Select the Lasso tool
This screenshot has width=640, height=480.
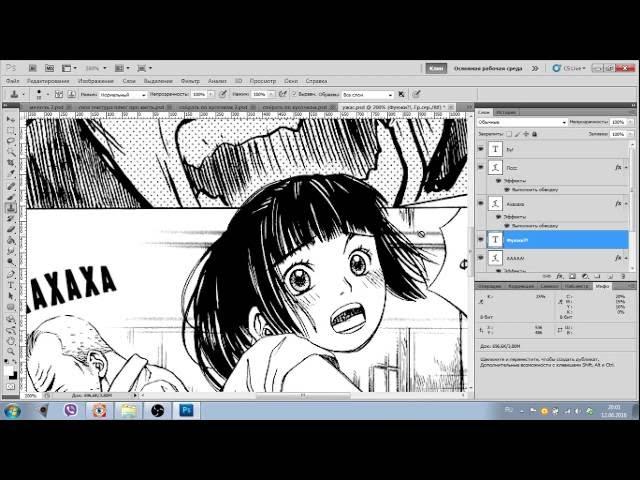click(x=11, y=141)
